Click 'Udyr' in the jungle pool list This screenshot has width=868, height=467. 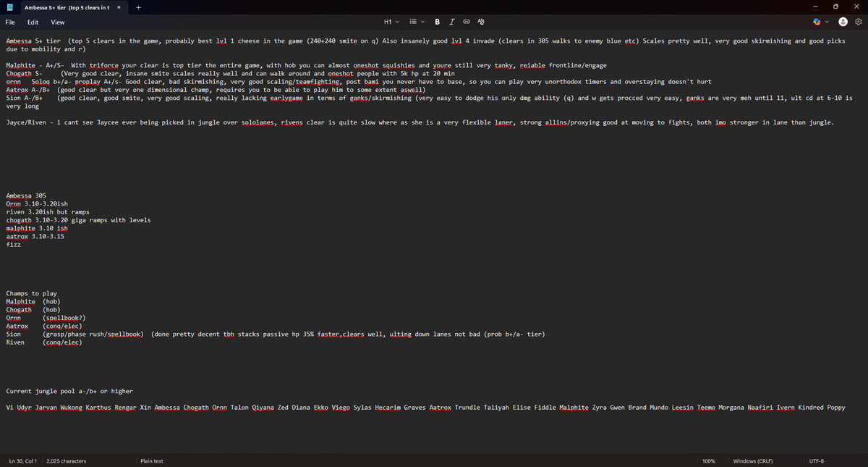click(23, 408)
